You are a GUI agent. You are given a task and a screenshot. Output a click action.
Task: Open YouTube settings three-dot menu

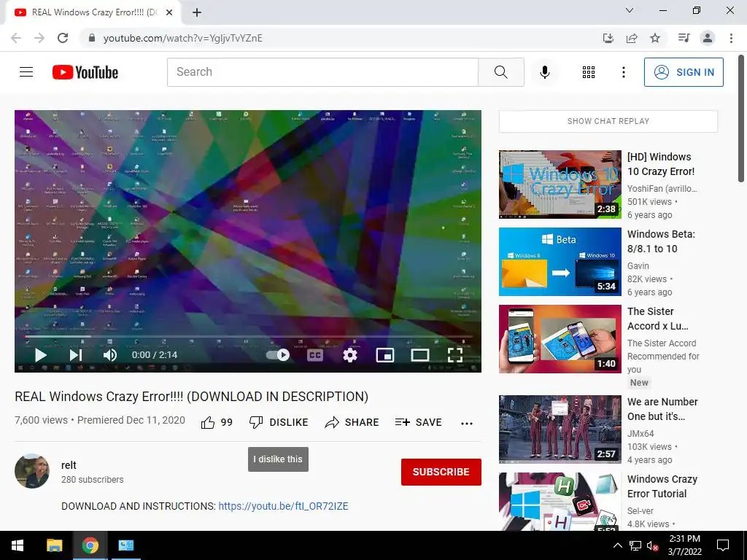click(623, 72)
